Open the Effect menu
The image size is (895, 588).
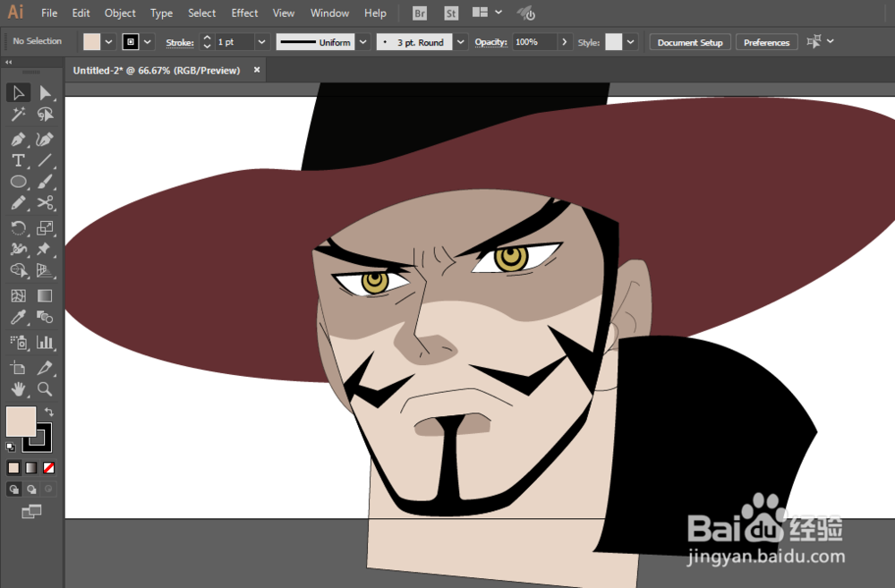tap(244, 13)
